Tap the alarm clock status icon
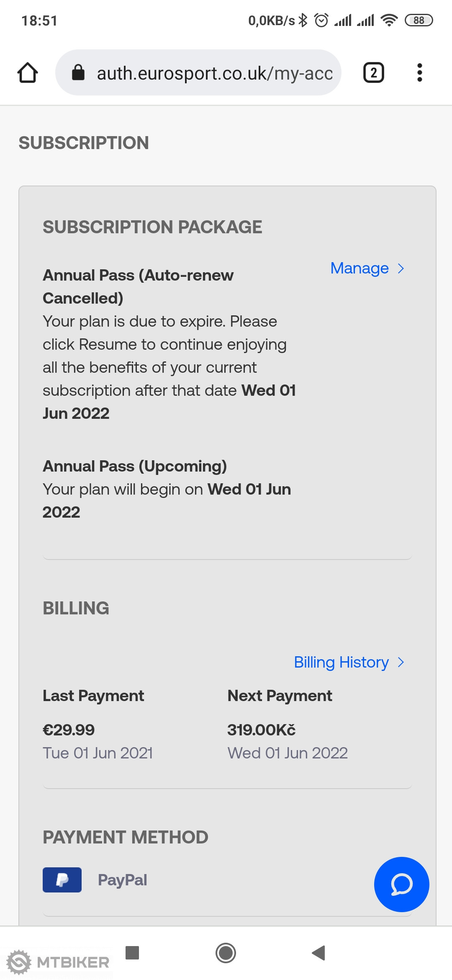The image size is (452, 980). tap(321, 20)
